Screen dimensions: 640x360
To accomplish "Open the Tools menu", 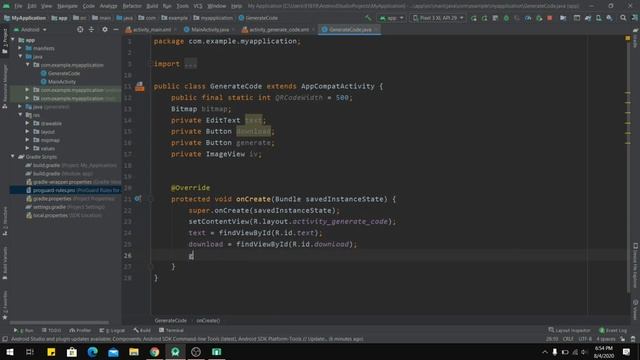I will (x=182, y=6).
